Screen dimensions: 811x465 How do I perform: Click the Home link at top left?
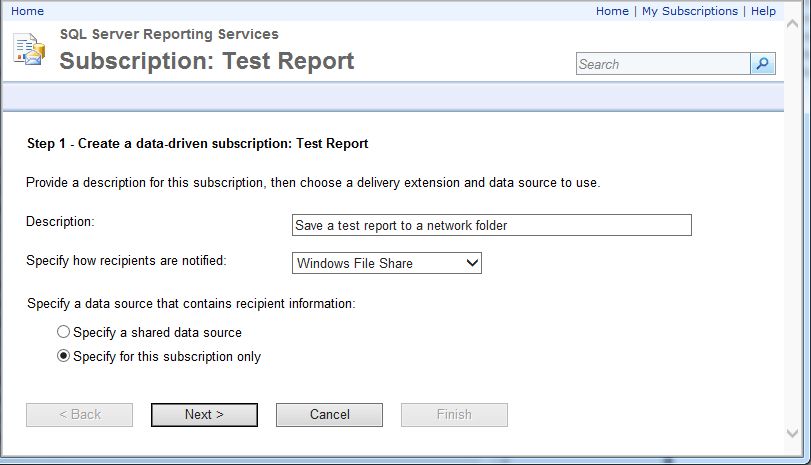tap(27, 11)
